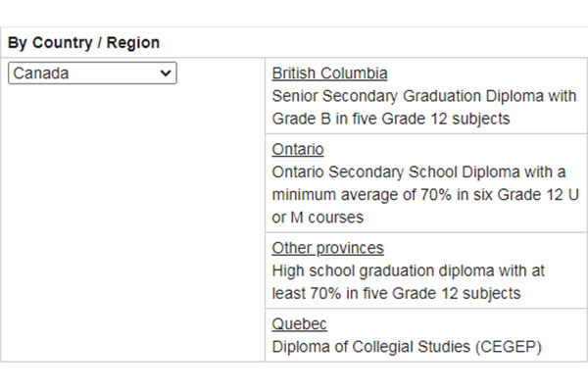The height and width of the screenshot is (392, 588).
Task: Click the word Canada inside the selector
Action: pos(41,73)
